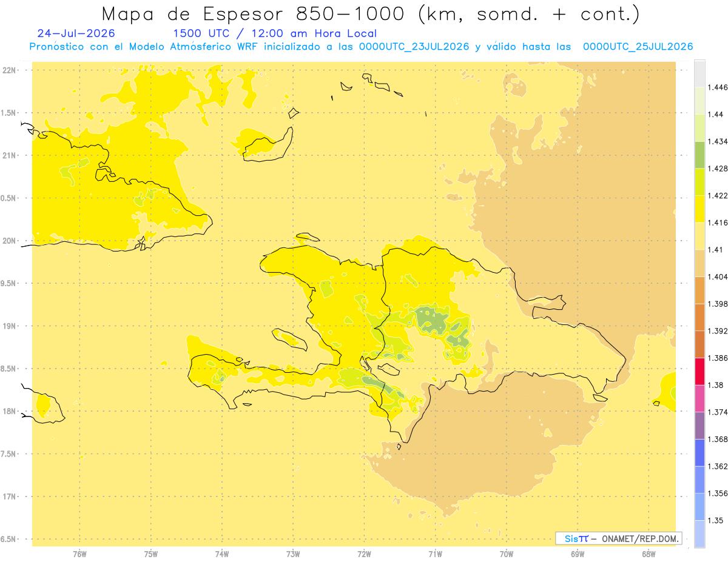Click the colorbar value '1.434'

[718, 142]
